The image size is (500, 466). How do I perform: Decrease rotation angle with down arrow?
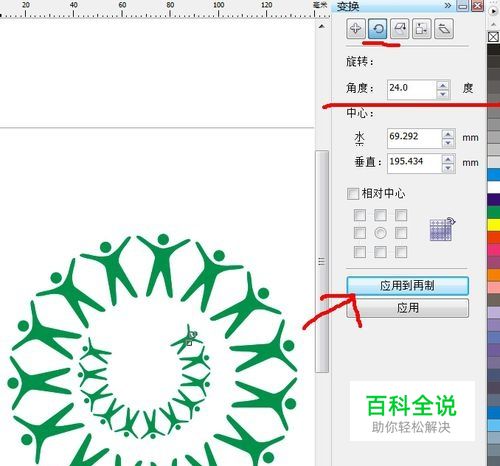tap(443, 94)
